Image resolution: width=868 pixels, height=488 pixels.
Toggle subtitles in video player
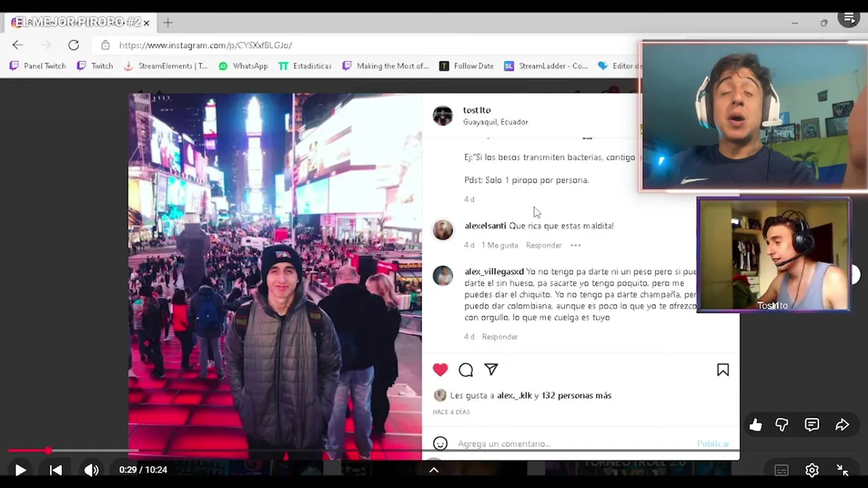[x=781, y=470]
